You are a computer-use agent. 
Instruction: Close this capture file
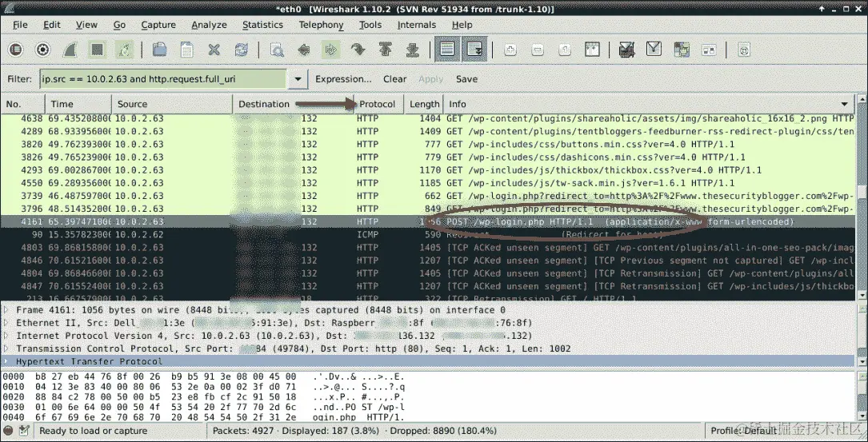click(214, 50)
